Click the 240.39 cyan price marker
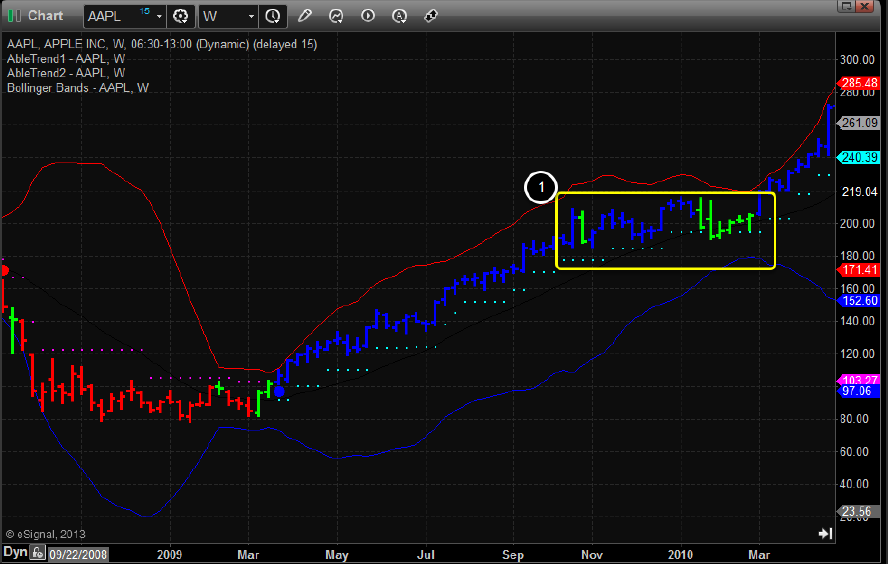The image size is (888, 564). point(859,157)
